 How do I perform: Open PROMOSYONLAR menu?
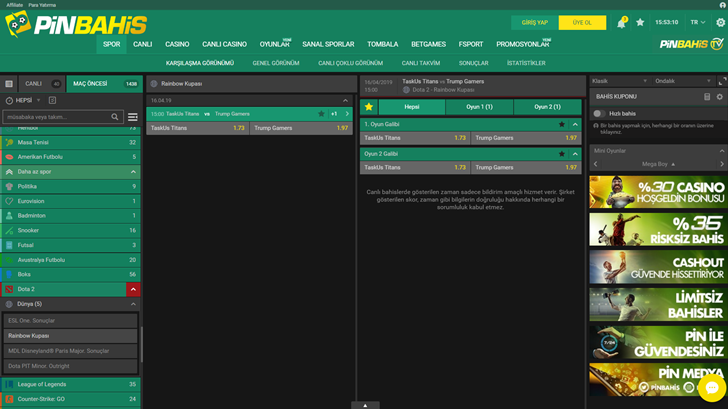coord(523,45)
